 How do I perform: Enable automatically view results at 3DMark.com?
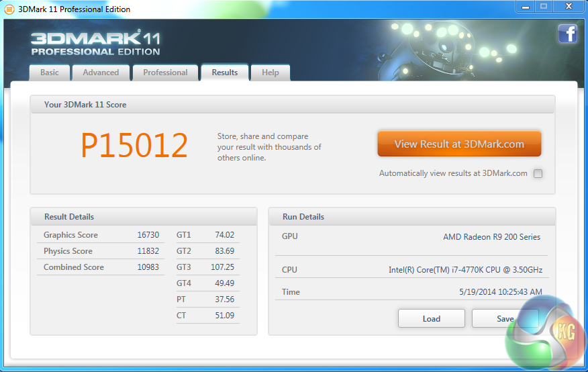[x=538, y=173]
